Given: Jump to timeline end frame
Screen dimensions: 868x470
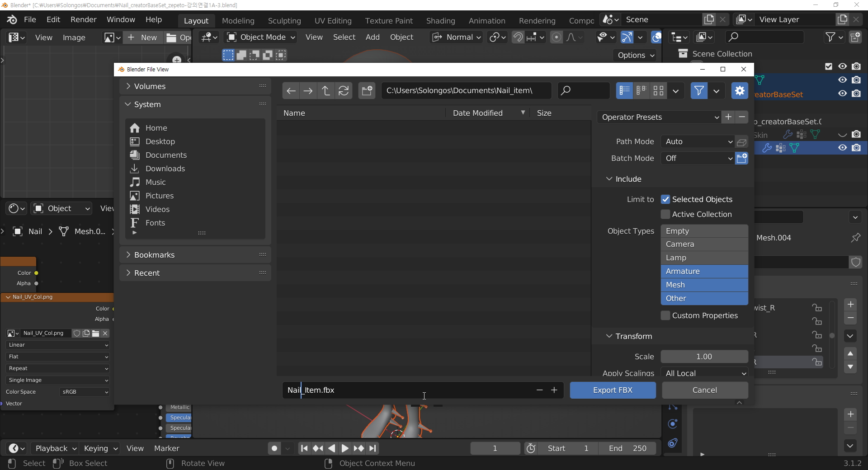Looking at the screenshot, I should point(373,448).
